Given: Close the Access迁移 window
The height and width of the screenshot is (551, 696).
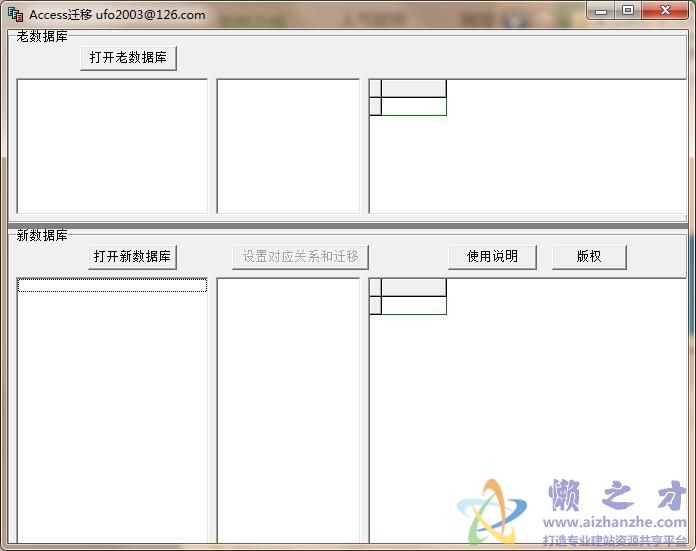Looking at the screenshot, I should [665, 11].
